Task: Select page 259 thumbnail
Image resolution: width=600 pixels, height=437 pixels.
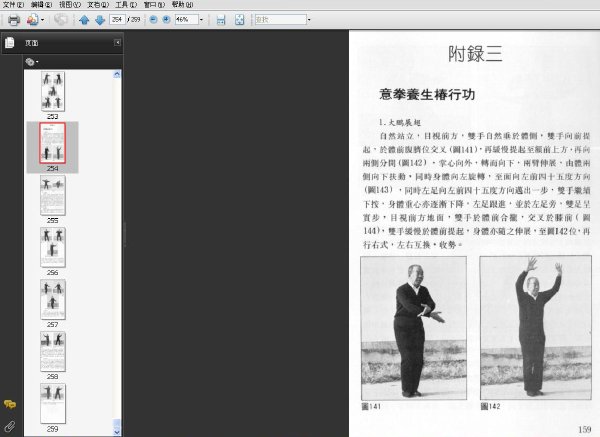Action: (x=53, y=403)
